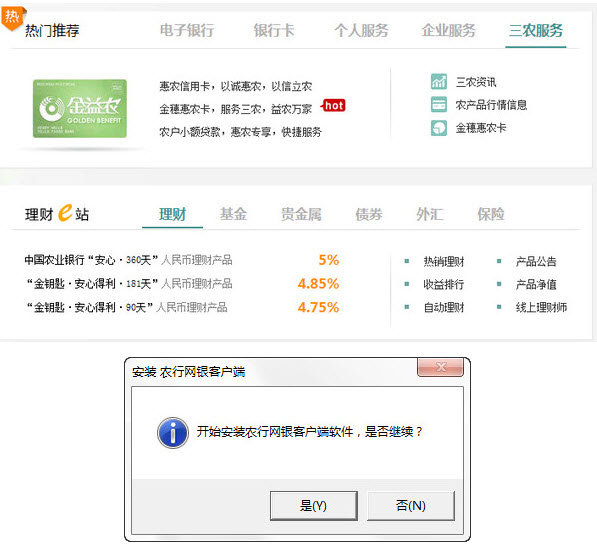The image size is (597, 548).
Task: Open the 惠农信用卡，以诚惠农 link
Action: pyautogui.click(x=236, y=86)
